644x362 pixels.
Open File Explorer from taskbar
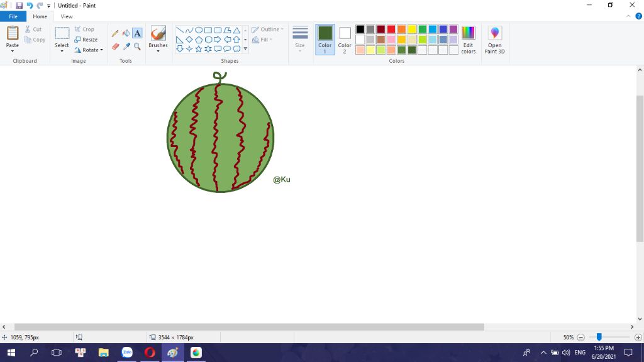click(x=104, y=353)
